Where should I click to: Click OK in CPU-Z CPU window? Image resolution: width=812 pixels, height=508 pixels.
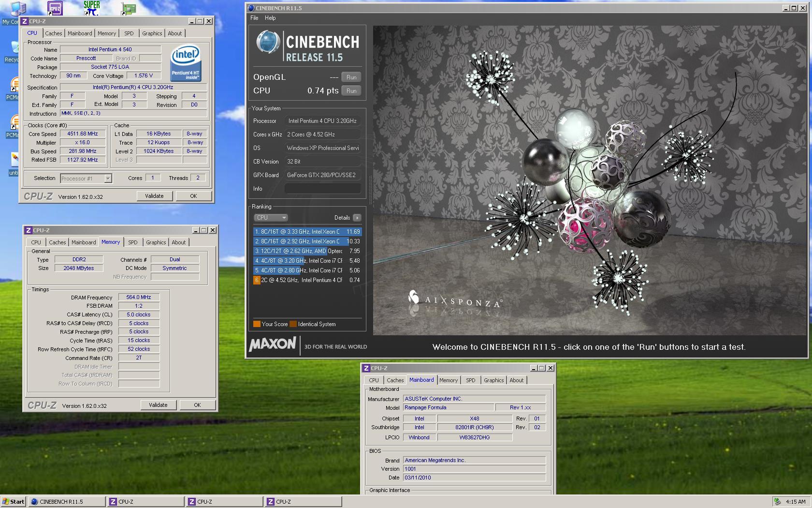(x=193, y=196)
